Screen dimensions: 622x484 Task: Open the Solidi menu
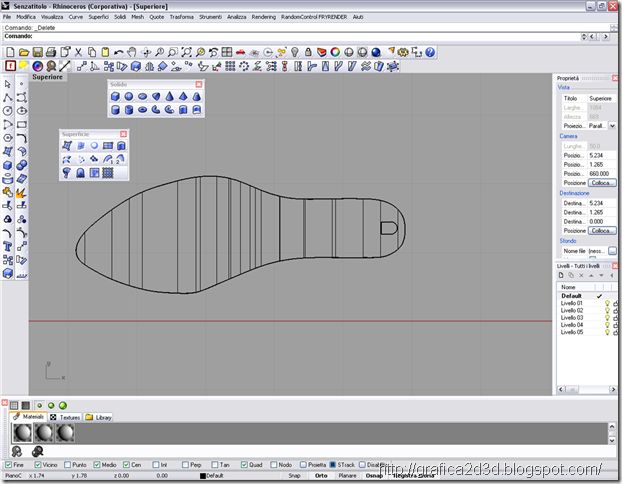(x=120, y=17)
